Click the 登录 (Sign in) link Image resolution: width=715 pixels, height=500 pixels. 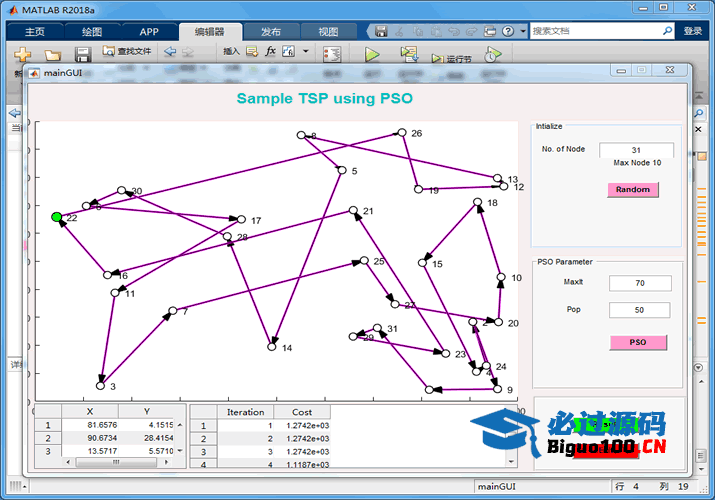pos(693,31)
